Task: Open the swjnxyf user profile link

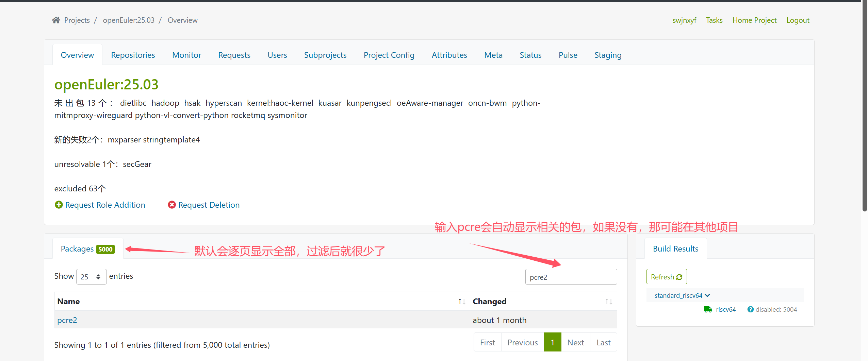Action: [x=684, y=20]
